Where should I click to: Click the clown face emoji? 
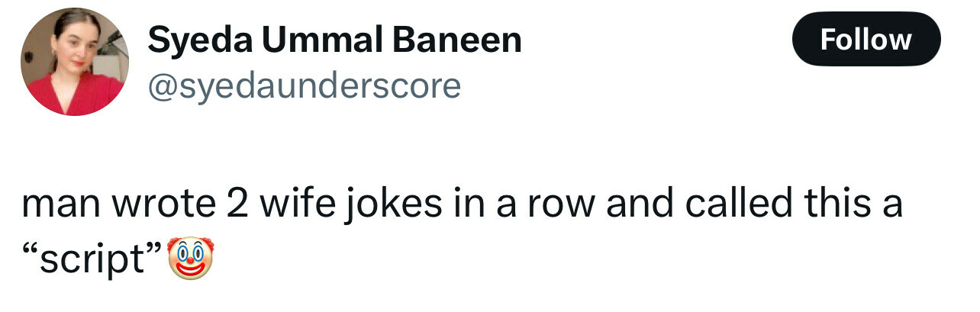(x=189, y=258)
